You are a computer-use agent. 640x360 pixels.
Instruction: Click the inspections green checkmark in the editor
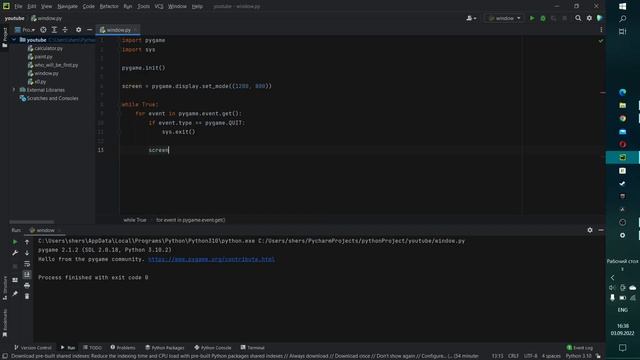click(x=601, y=41)
